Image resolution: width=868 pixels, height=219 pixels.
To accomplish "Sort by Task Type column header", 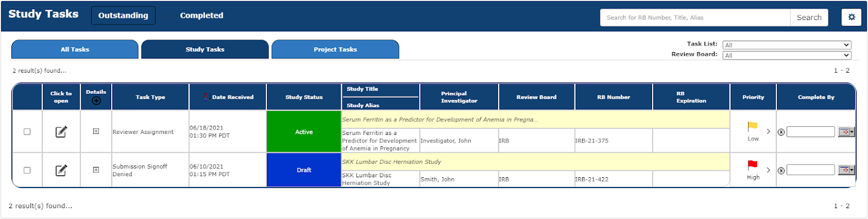I will coord(150,97).
